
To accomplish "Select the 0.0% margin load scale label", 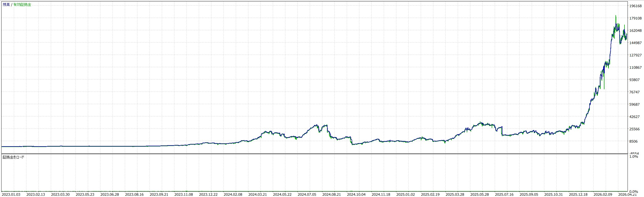I will (634, 192).
